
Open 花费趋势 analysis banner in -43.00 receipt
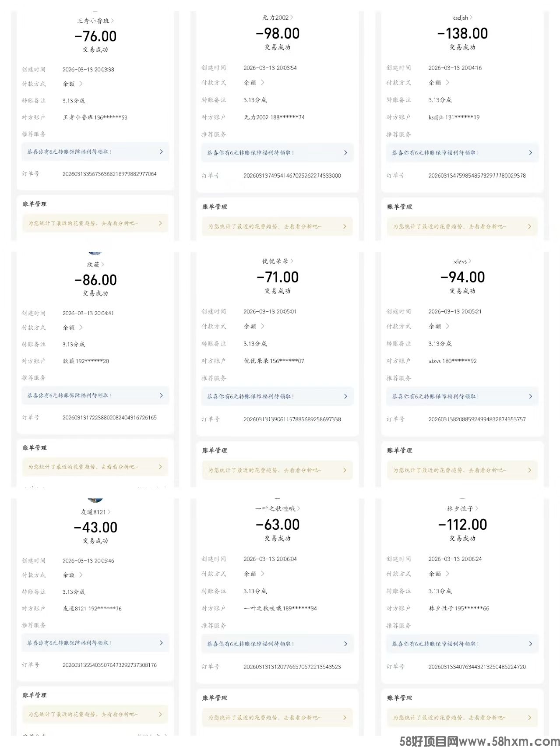coord(95,714)
